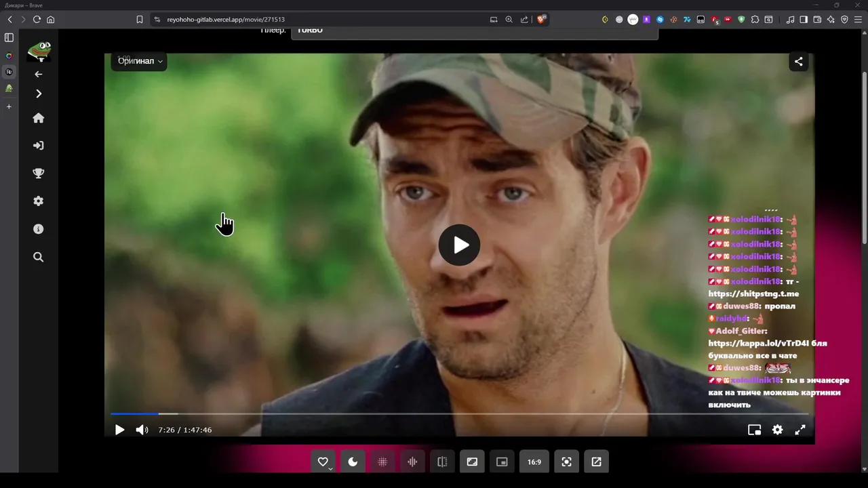868x488 pixels.
Task: Select the colorful wheel vertical tab
Action: coord(9,56)
